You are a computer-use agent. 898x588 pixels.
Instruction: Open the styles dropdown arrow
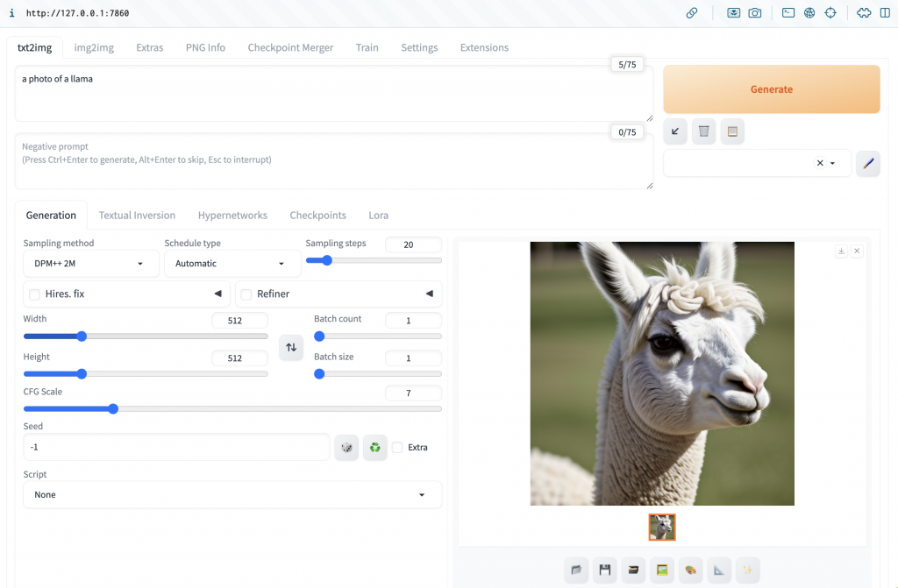pos(833,163)
